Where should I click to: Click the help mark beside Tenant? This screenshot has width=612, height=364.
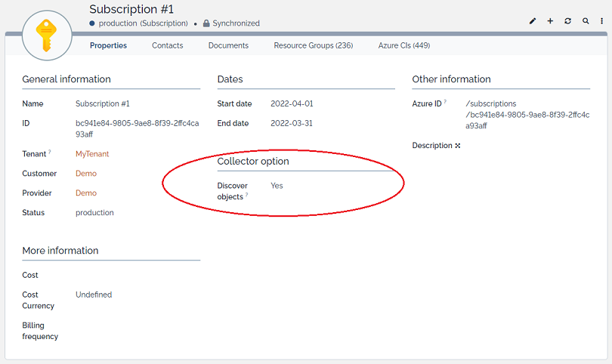pos(50,152)
